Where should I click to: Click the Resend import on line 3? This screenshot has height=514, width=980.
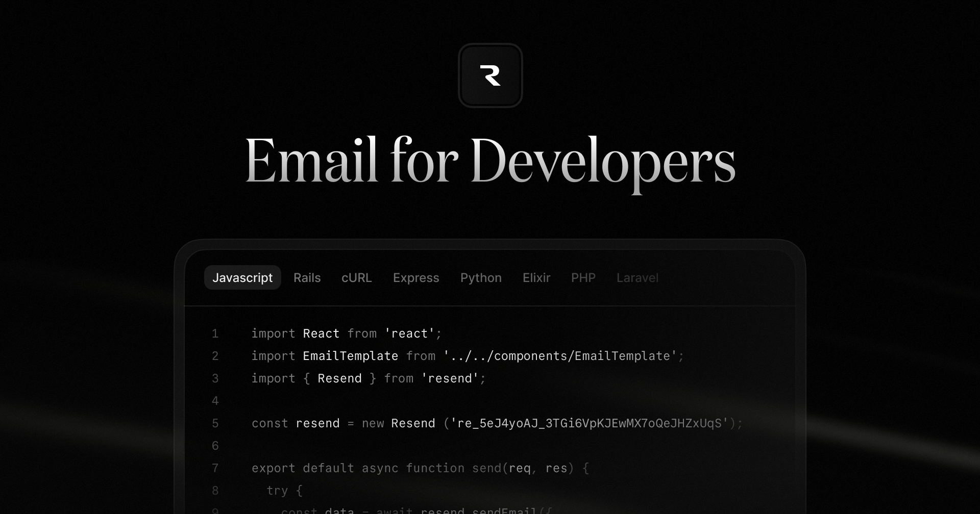point(367,378)
